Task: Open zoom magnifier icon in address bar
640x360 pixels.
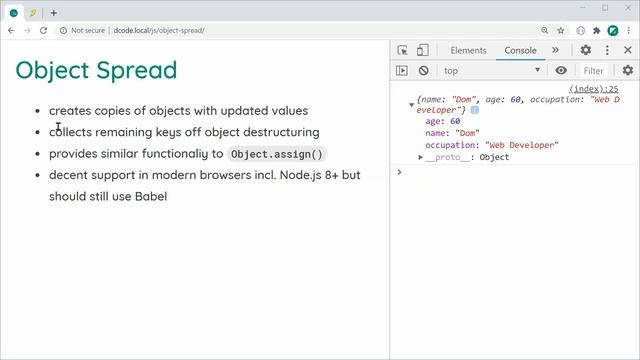Action: tap(544, 31)
